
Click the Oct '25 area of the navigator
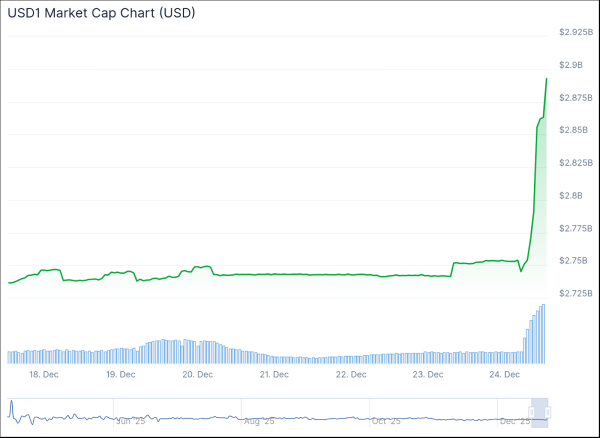point(385,422)
